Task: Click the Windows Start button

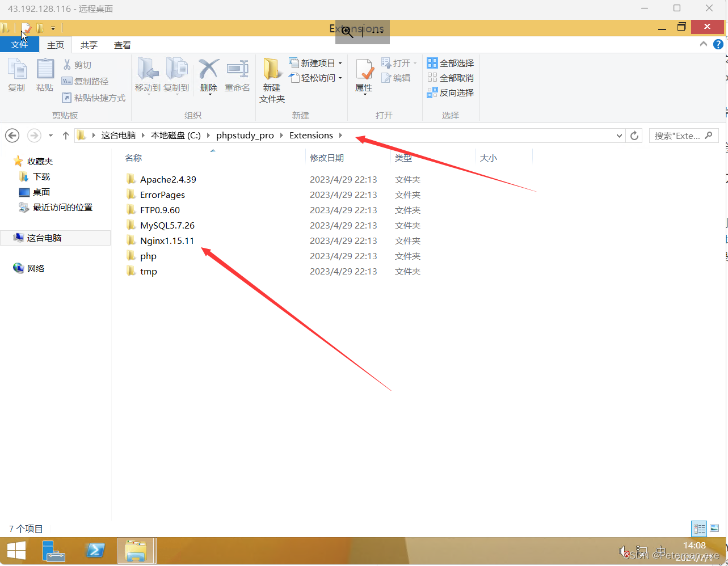Action: 16,550
